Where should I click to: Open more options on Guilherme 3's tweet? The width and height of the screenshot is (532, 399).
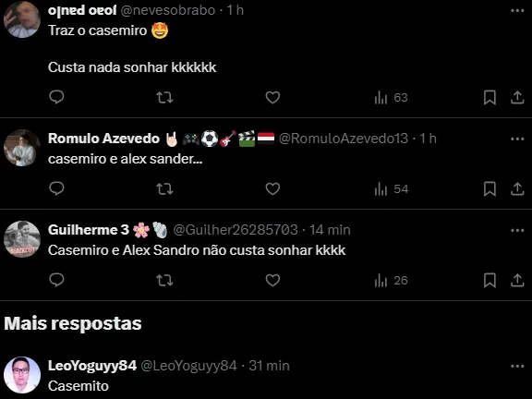[x=517, y=230]
